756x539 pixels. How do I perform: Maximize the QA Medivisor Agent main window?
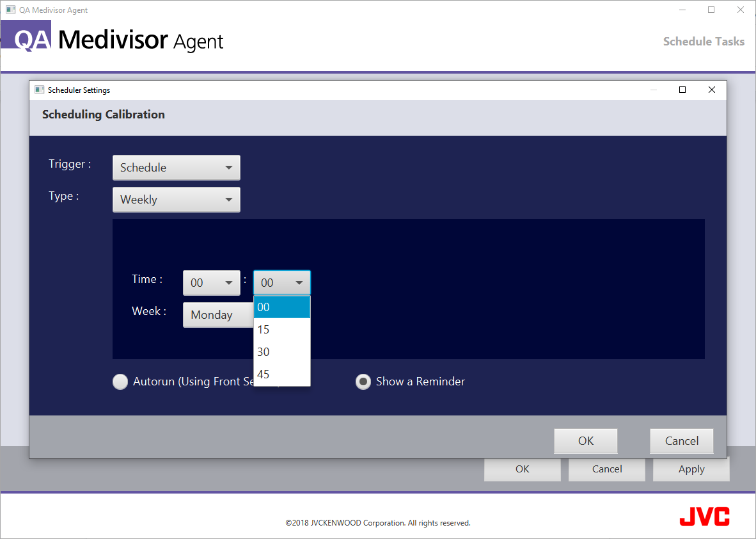coord(711,10)
